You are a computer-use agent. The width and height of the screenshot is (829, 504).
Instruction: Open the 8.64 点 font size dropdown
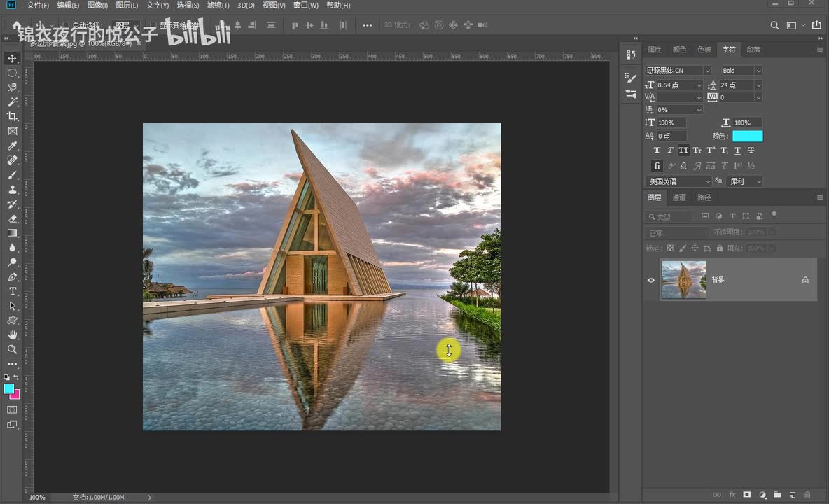click(x=698, y=85)
